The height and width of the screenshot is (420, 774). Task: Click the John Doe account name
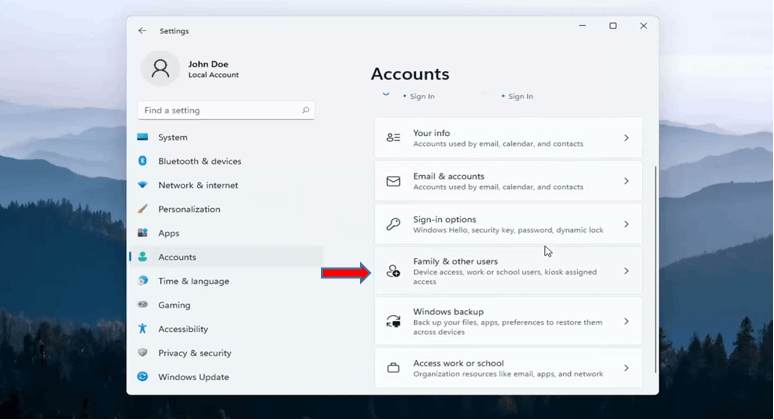tap(208, 64)
